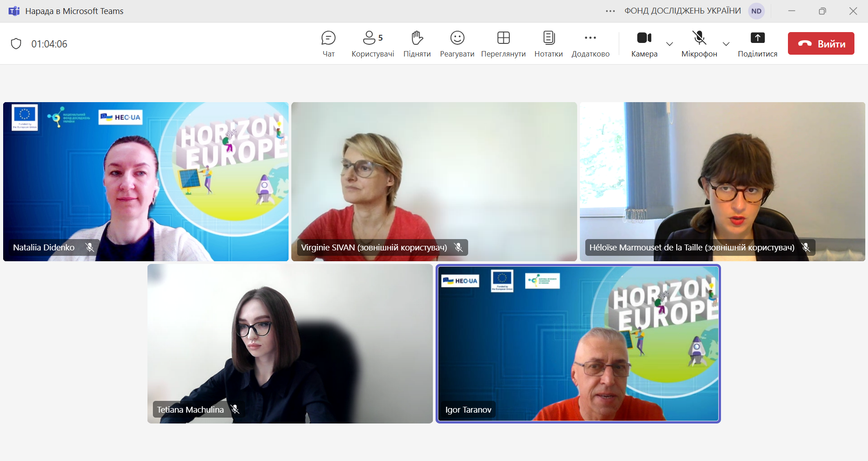This screenshot has height=461, width=868.
Task: Open the Переглянути view options
Action: click(x=503, y=44)
